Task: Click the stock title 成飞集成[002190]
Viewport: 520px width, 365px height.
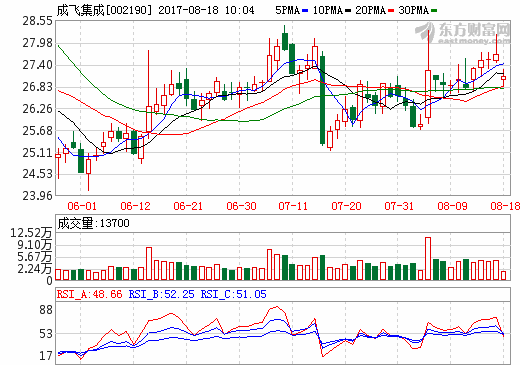Action: click(x=104, y=10)
